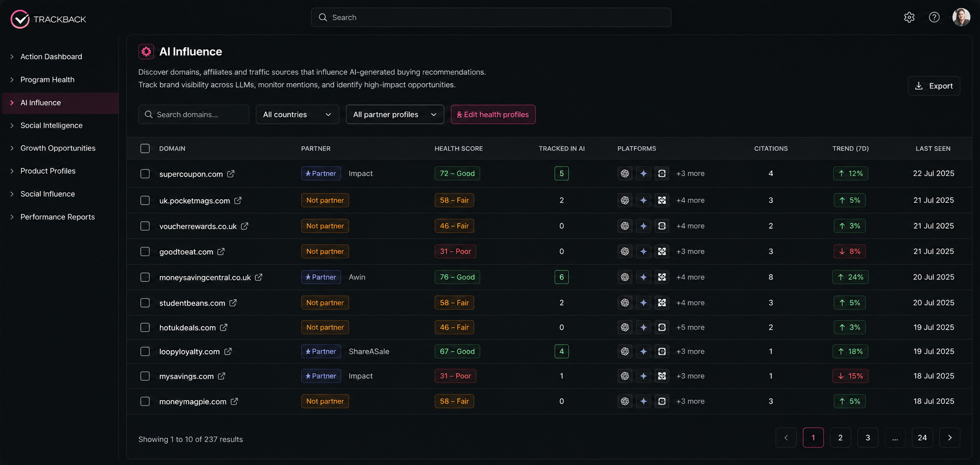The image size is (980, 465).
Task: Click third platform icon in hotukdeals.com row
Action: tap(662, 327)
